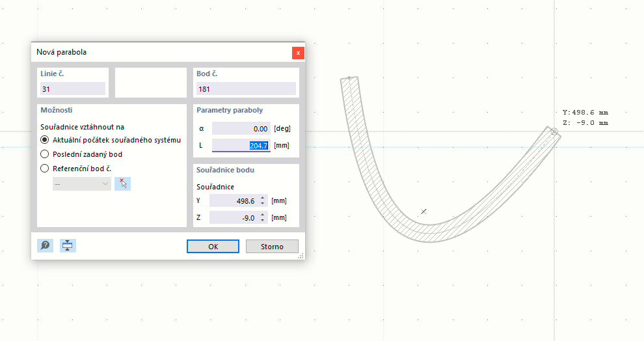The width and height of the screenshot is (644, 341).
Task: Click the Y:498.6 mm cursor readout
Action: click(585, 112)
